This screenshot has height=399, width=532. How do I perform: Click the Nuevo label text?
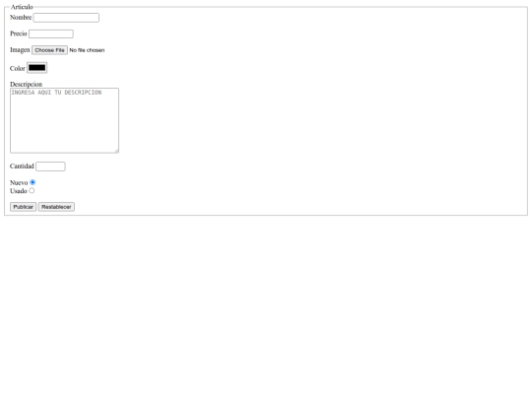[x=19, y=183]
